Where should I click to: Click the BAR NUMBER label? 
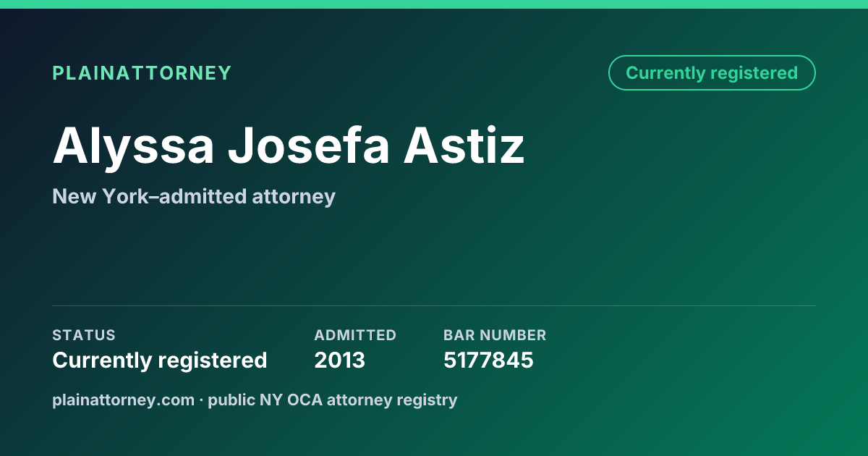(495, 335)
